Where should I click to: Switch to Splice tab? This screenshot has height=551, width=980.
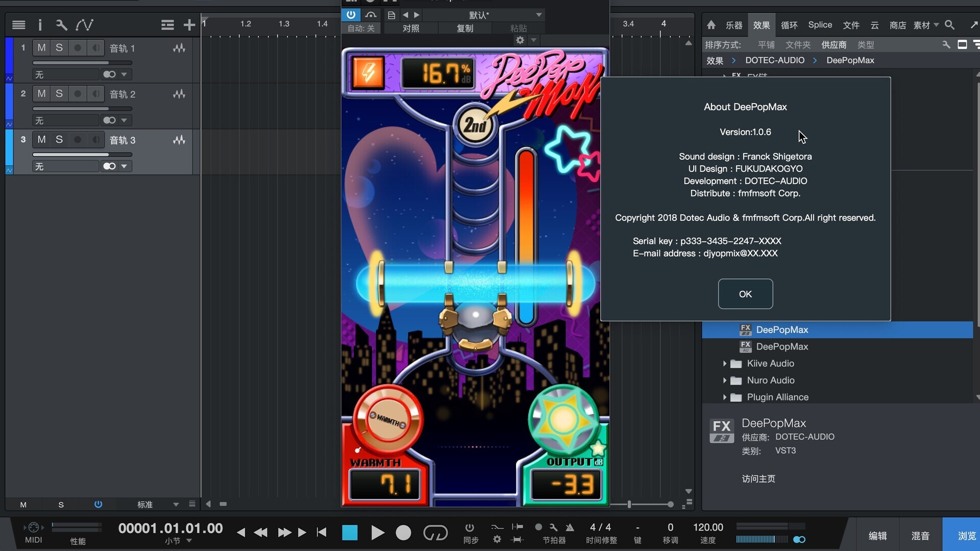click(820, 25)
